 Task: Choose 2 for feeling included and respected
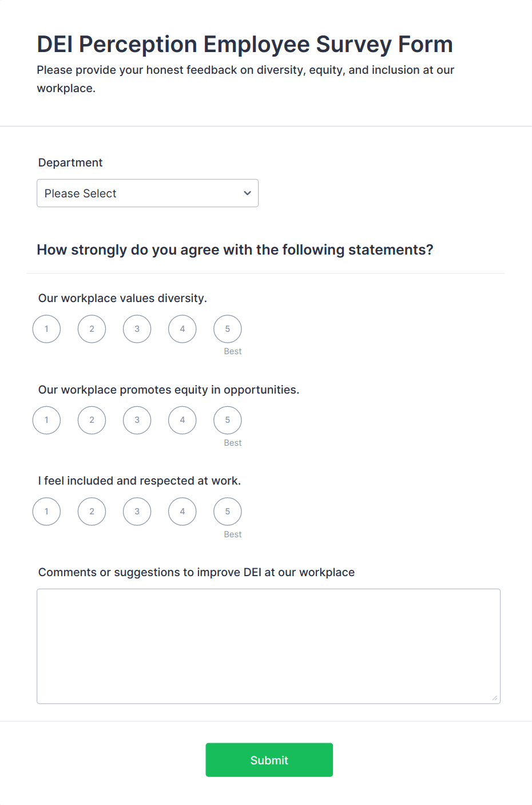[92, 511]
